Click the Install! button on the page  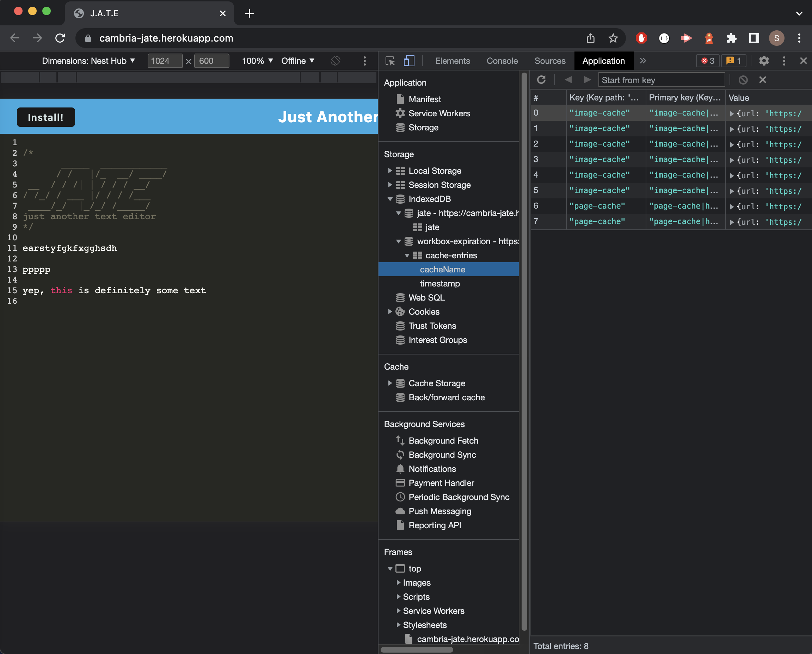[x=45, y=117]
